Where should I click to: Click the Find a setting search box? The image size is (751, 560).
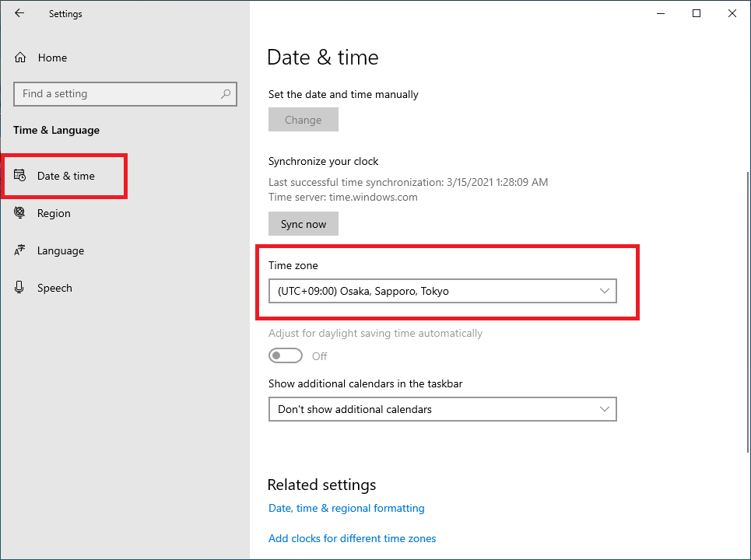125,94
